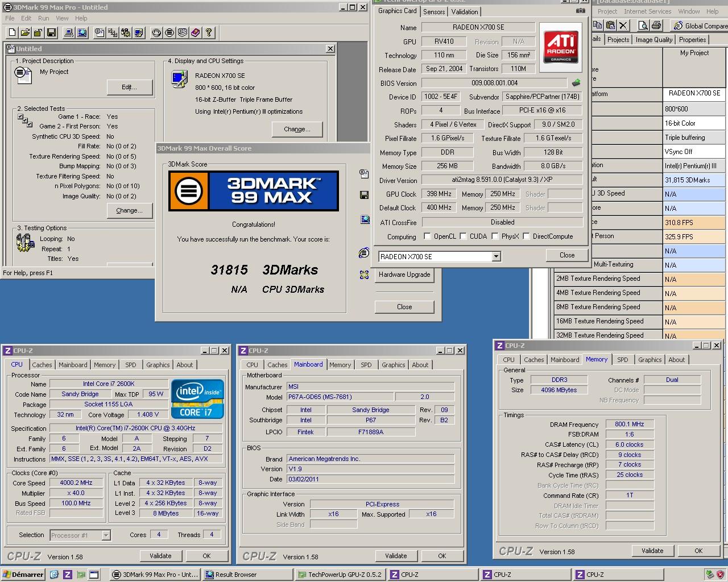728x582 pixels.
Task: Enable the CUDA checkbox in GPU-Z
Action: (464, 236)
